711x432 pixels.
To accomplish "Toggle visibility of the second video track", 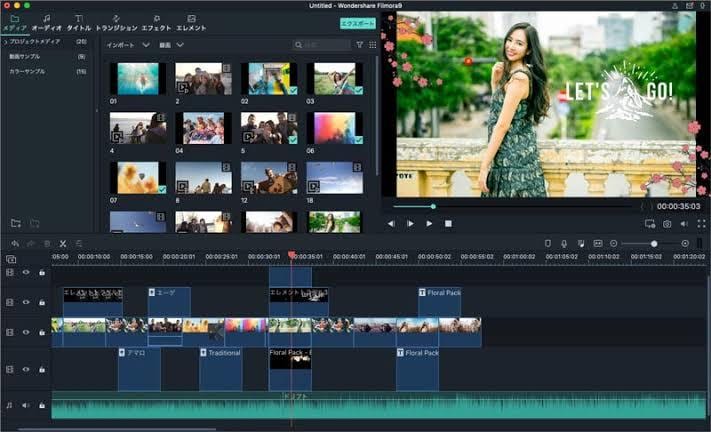I will point(26,302).
